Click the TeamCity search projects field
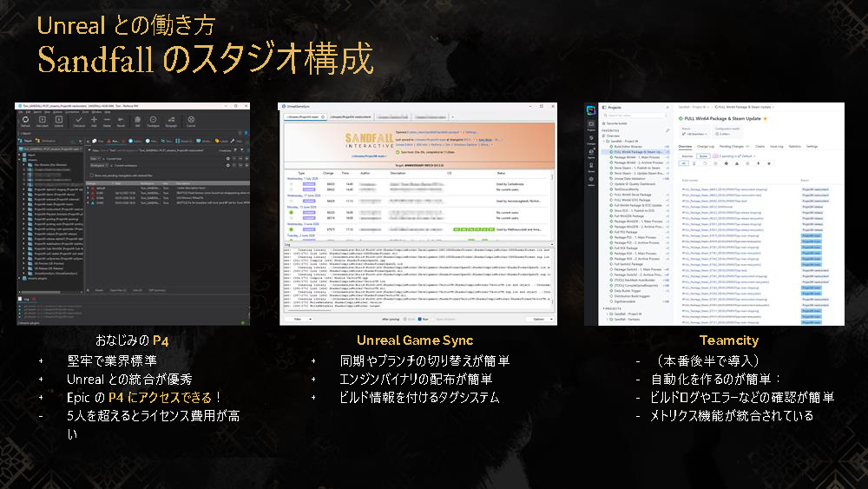The image size is (868, 489). tap(635, 116)
